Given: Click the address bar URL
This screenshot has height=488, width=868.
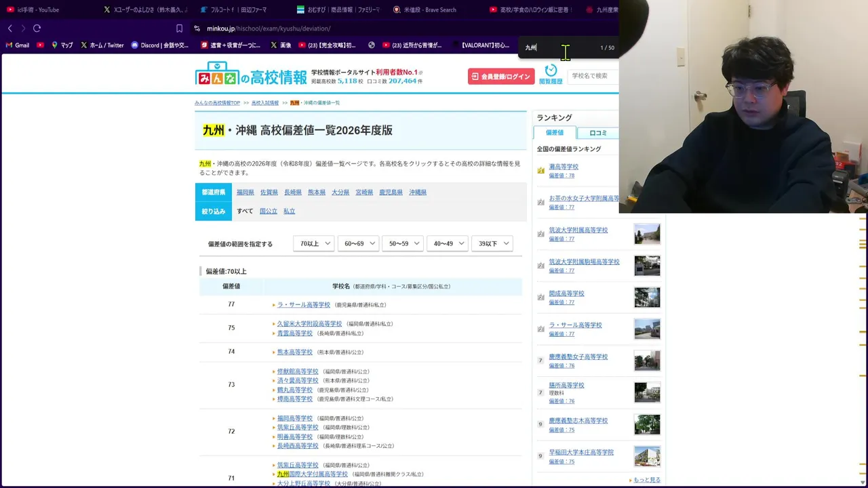Looking at the screenshot, I should [x=269, y=28].
